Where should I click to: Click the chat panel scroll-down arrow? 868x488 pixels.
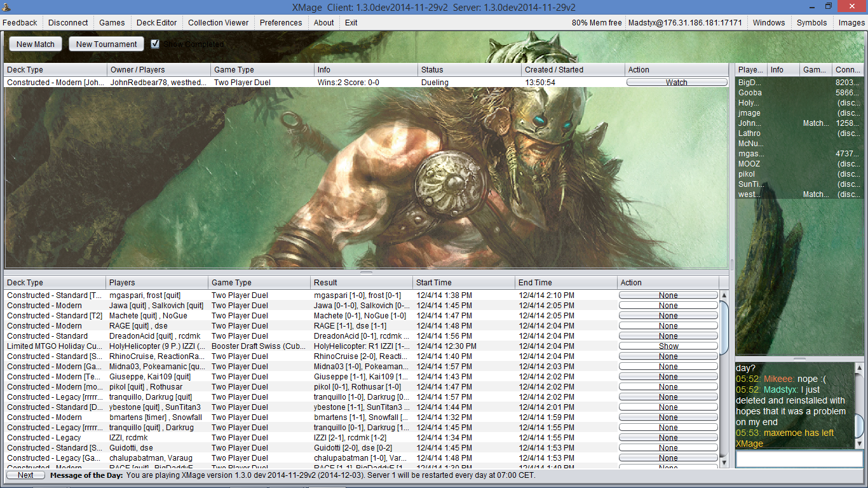(858, 444)
